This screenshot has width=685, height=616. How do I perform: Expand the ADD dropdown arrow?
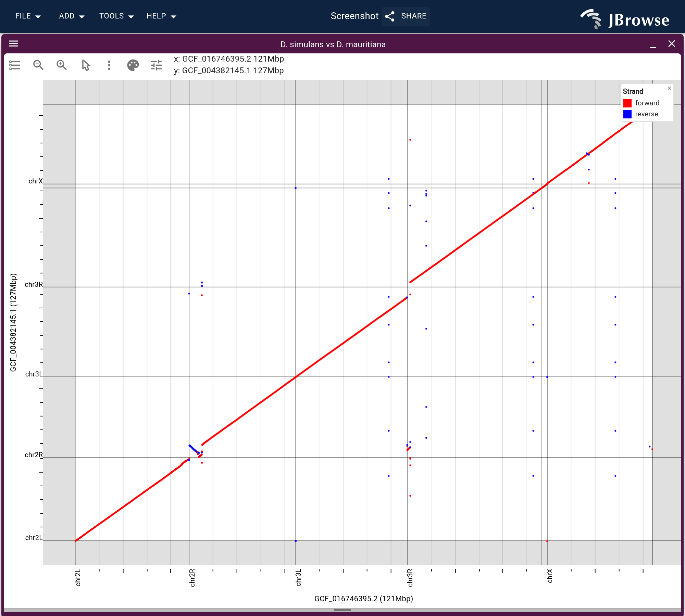[x=82, y=16]
